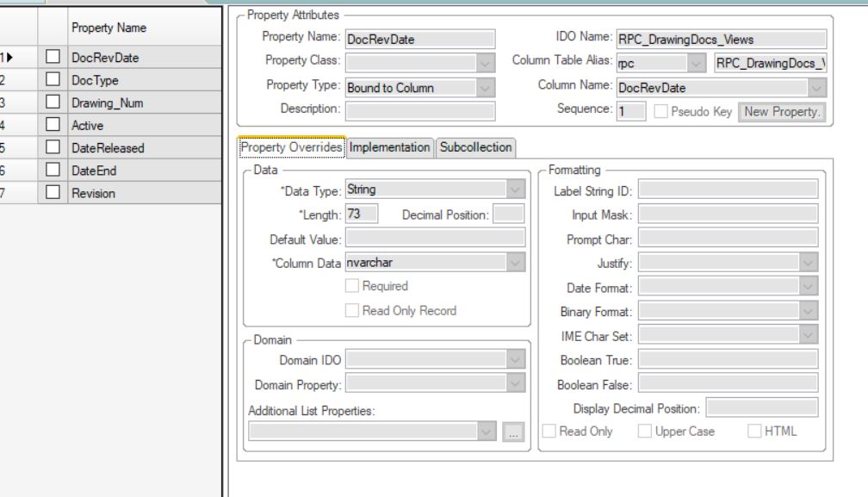Tick the checkbox for Drawing_Num row
868x497 pixels.
point(53,102)
